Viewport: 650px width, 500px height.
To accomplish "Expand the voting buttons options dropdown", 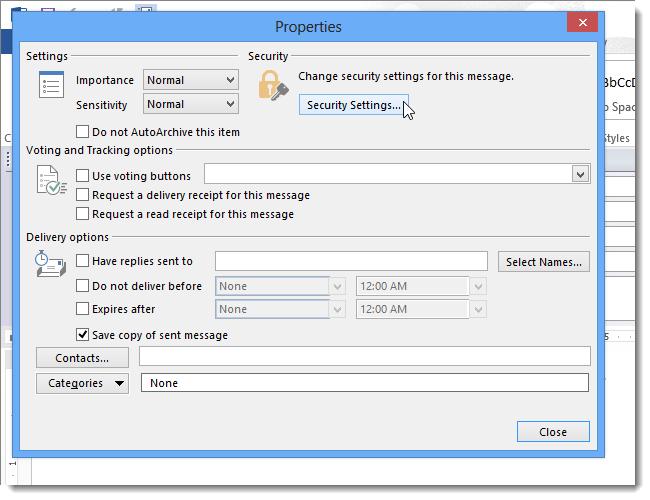I will coord(580,174).
